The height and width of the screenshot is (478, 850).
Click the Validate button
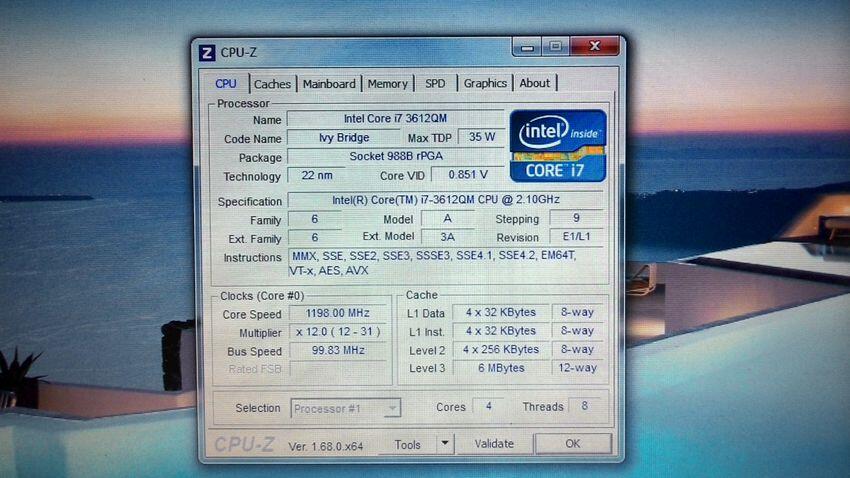[494, 443]
